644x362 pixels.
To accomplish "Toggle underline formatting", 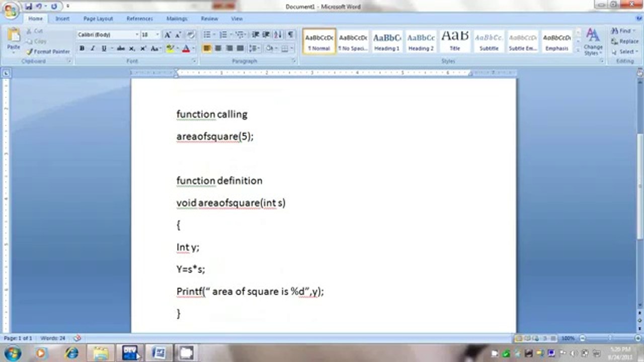I will pyautogui.click(x=104, y=48).
